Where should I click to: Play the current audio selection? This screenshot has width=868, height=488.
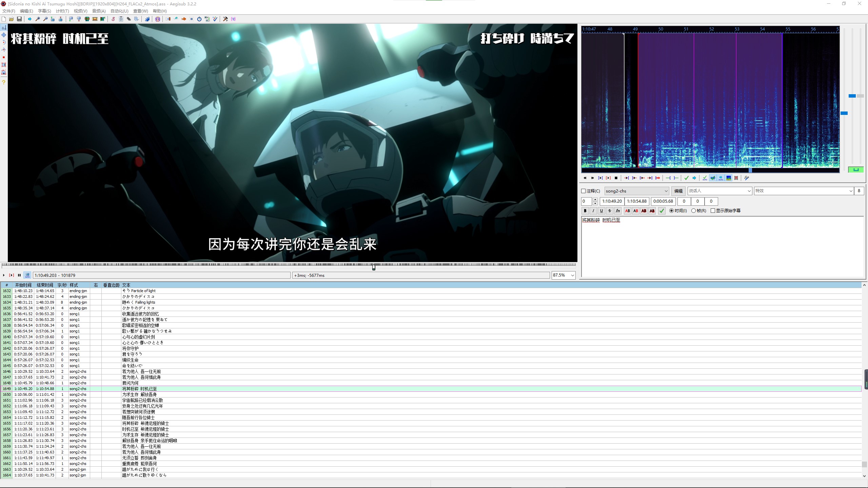pyautogui.click(x=600, y=178)
